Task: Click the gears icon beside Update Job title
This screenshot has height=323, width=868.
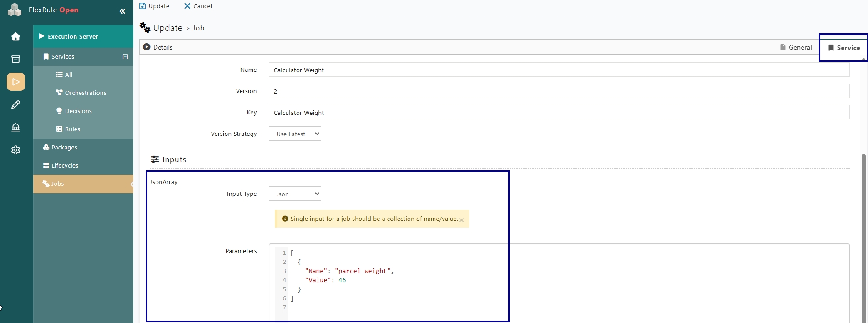Action: pos(145,27)
